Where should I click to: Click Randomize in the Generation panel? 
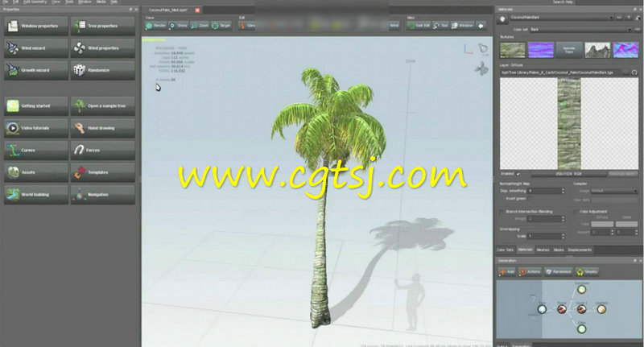click(x=558, y=272)
